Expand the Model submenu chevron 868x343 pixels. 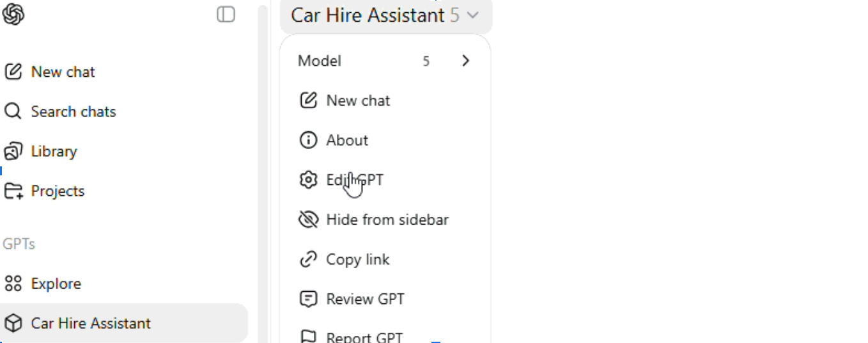(x=465, y=61)
